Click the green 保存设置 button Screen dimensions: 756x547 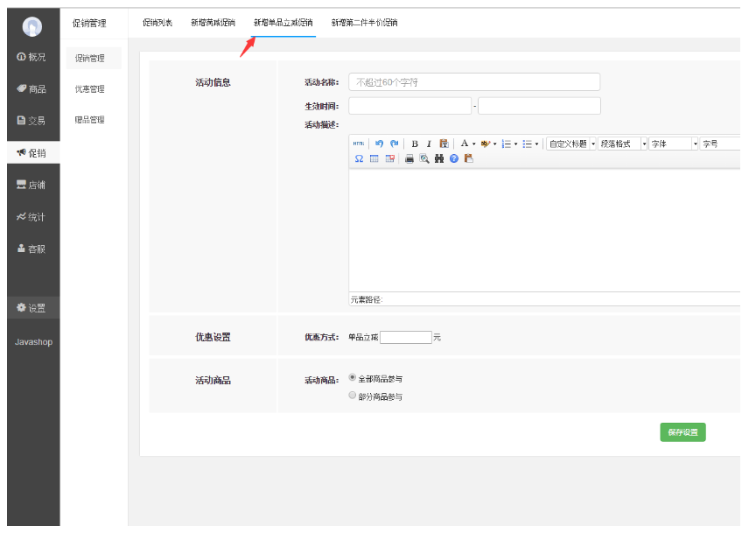tap(682, 431)
